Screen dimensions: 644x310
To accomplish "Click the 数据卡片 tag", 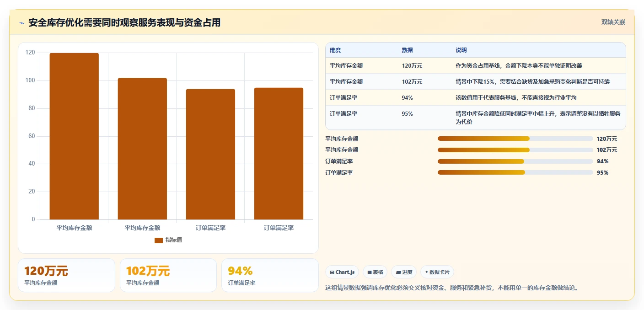I will click(x=437, y=272).
